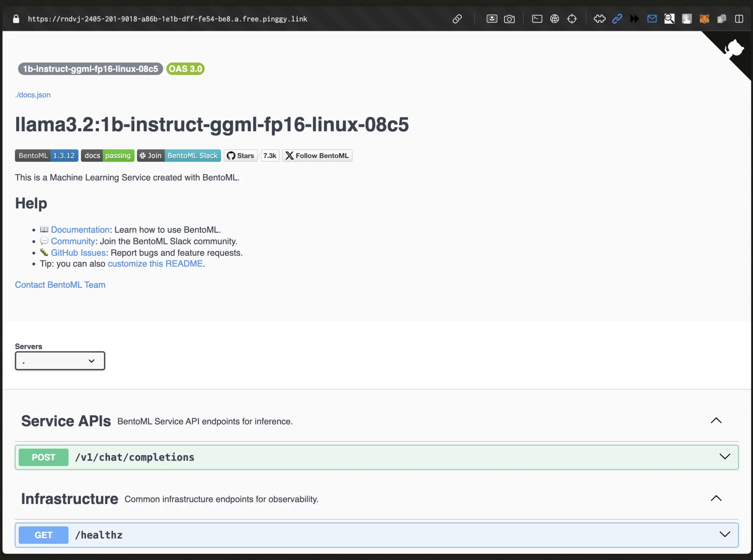Click the image capture flower icon
The height and width of the screenshot is (560, 753).
point(492,19)
